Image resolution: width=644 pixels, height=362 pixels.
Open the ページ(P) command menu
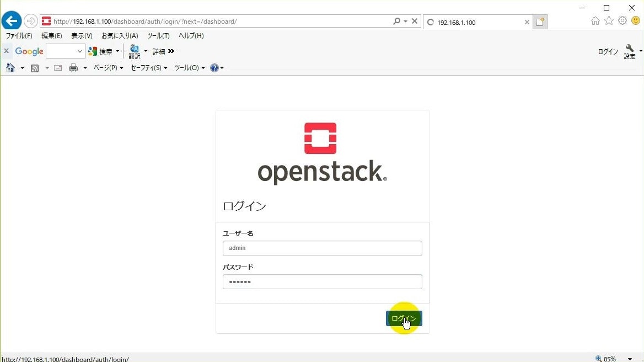point(109,68)
